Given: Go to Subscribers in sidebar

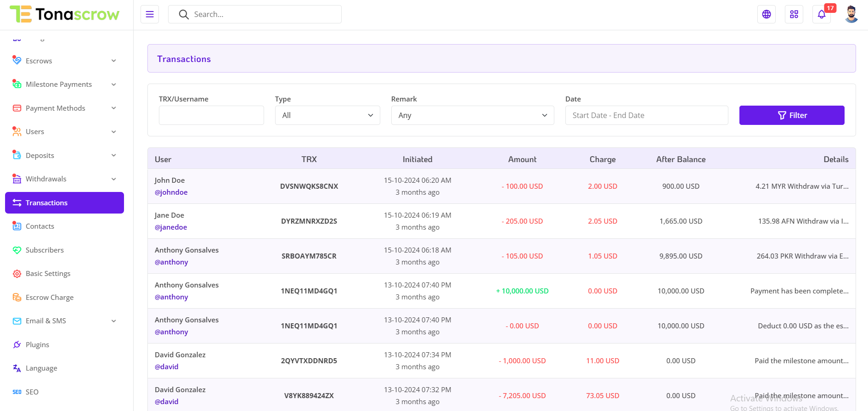Looking at the screenshot, I should click(45, 250).
